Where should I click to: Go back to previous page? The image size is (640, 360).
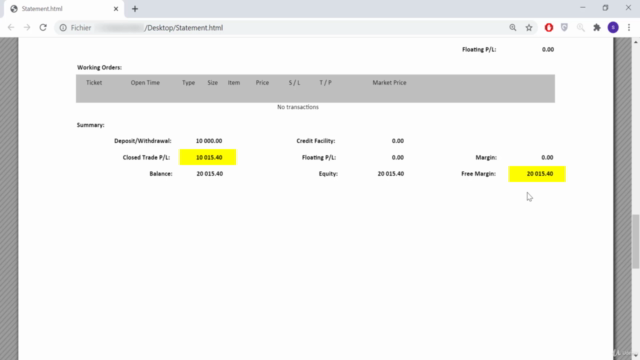(x=11, y=28)
